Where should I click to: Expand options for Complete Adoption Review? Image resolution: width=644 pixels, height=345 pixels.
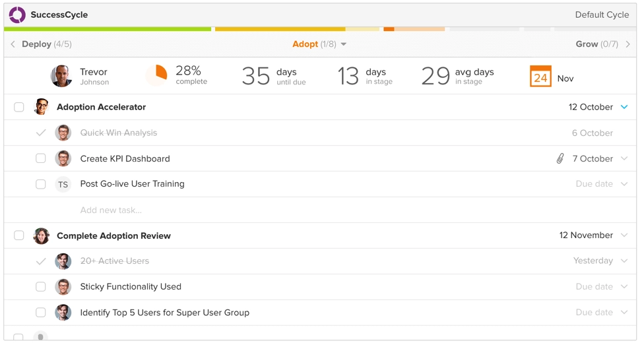624,235
